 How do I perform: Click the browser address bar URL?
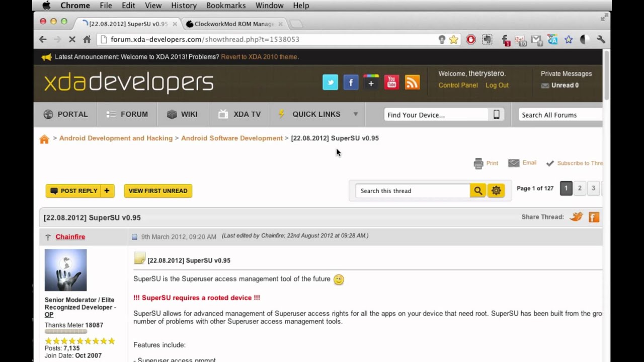click(x=205, y=39)
